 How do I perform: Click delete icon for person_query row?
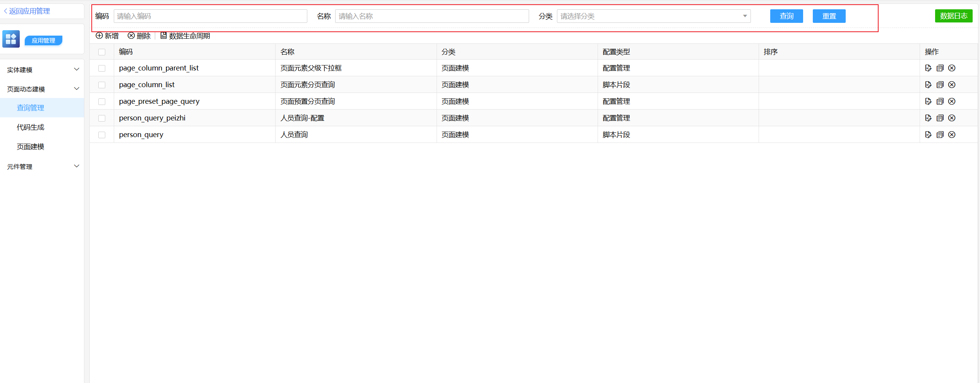pyautogui.click(x=952, y=135)
